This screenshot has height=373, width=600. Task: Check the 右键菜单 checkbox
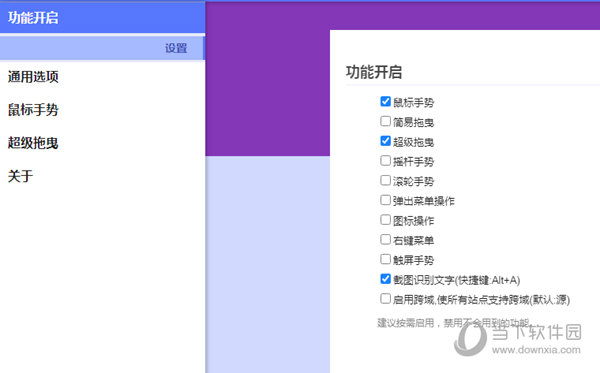[385, 239]
